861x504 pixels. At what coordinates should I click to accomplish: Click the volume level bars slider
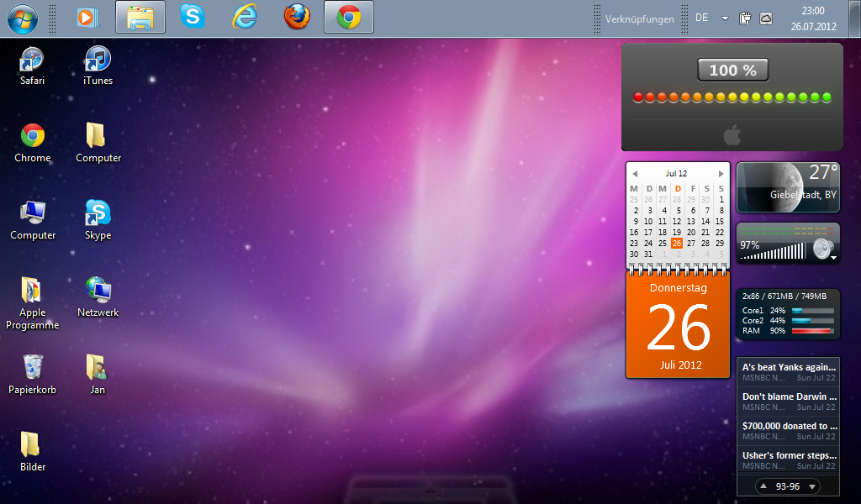click(x=773, y=251)
